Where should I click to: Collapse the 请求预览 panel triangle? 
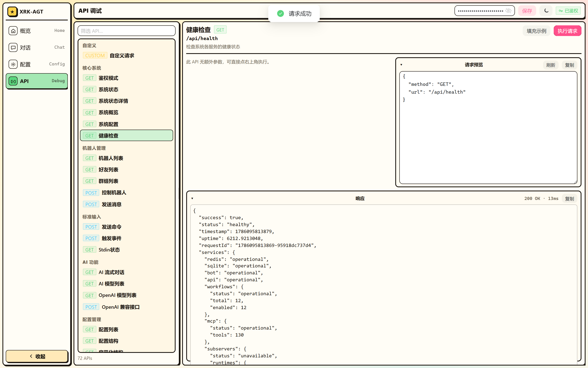(401, 65)
